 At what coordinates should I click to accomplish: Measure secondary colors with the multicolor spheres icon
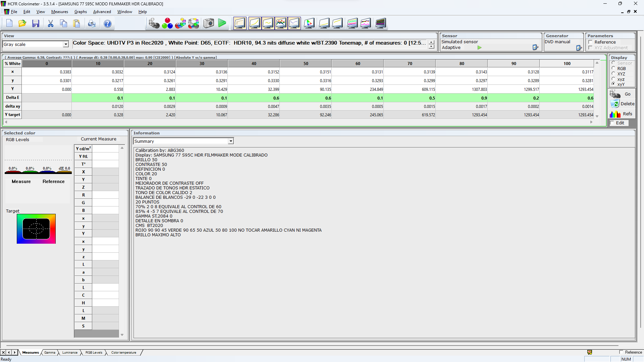click(180, 23)
